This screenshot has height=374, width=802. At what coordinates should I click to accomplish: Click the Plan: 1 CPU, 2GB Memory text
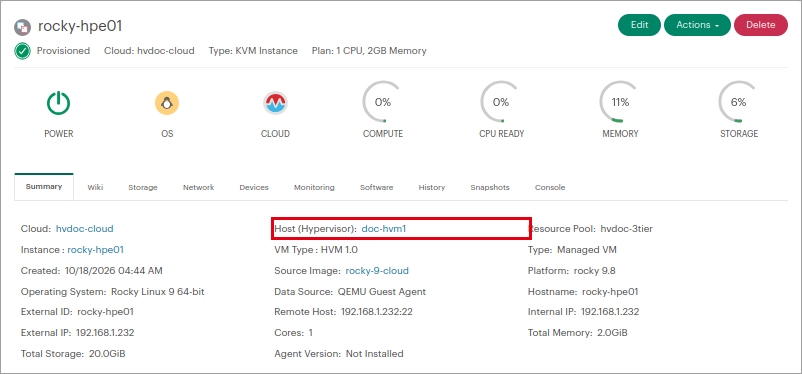click(x=369, y=51)
